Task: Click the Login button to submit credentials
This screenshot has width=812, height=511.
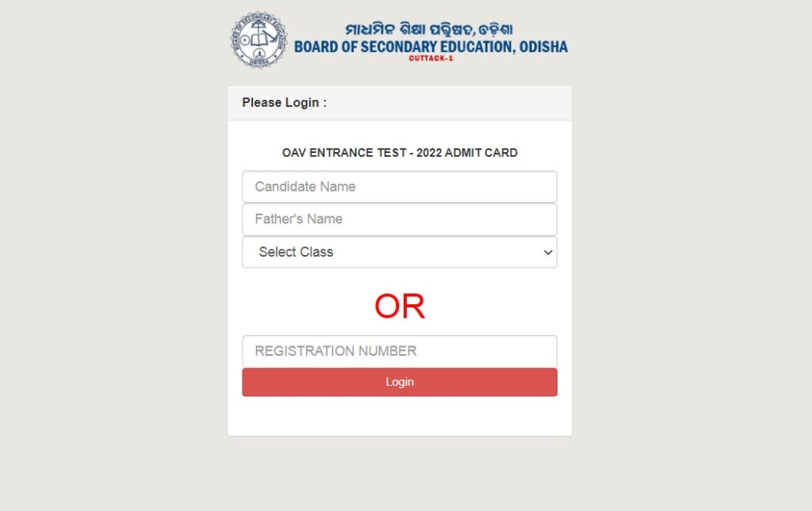Action: click(x=399, y=382)
